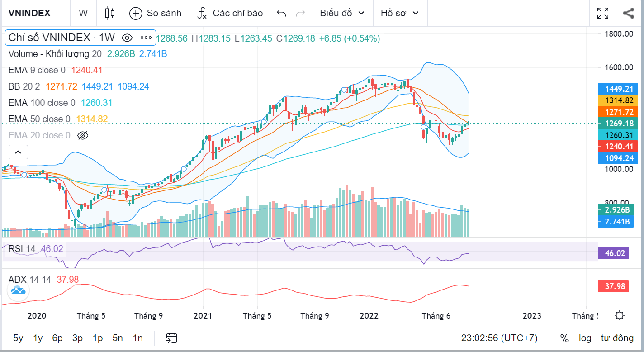Open the go-to-date calendar icon

pos(171,338)
